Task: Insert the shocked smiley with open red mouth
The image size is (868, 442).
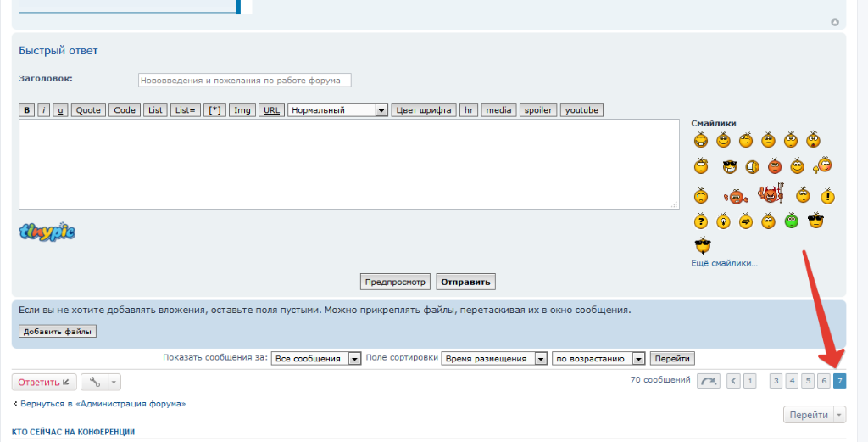Action: coord(813,140)
